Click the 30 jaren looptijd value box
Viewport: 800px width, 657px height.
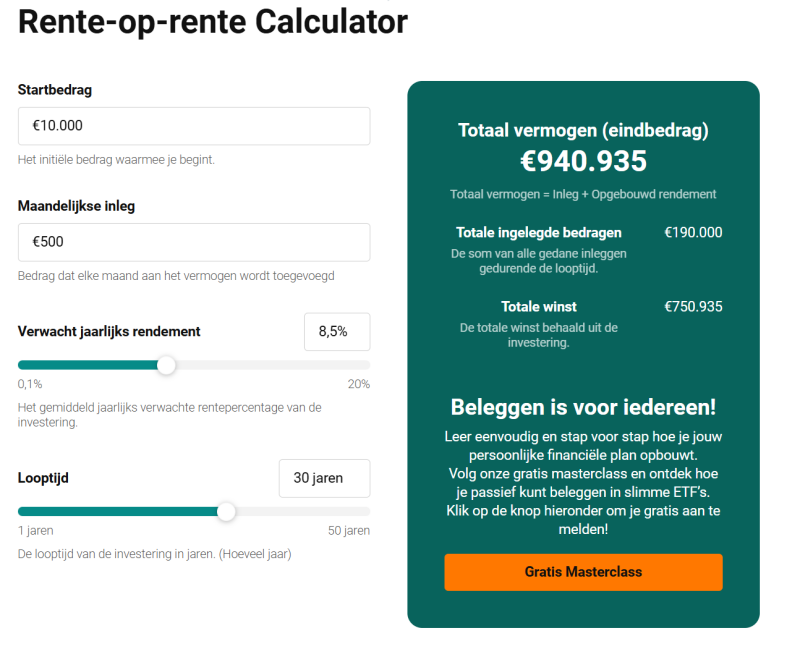point(324,478)
